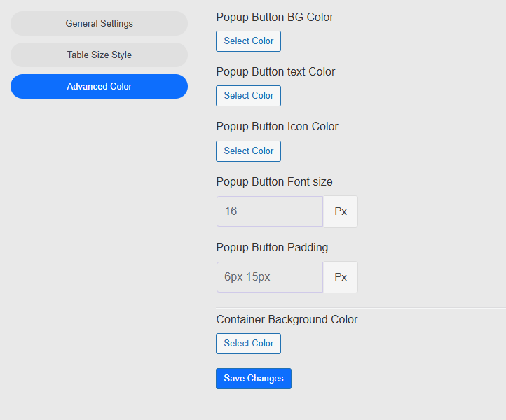Image resolution: width=506 pixels, height=420 pixels.
Task: Click the Popup Button Font size label
Action: click(274, 181)
